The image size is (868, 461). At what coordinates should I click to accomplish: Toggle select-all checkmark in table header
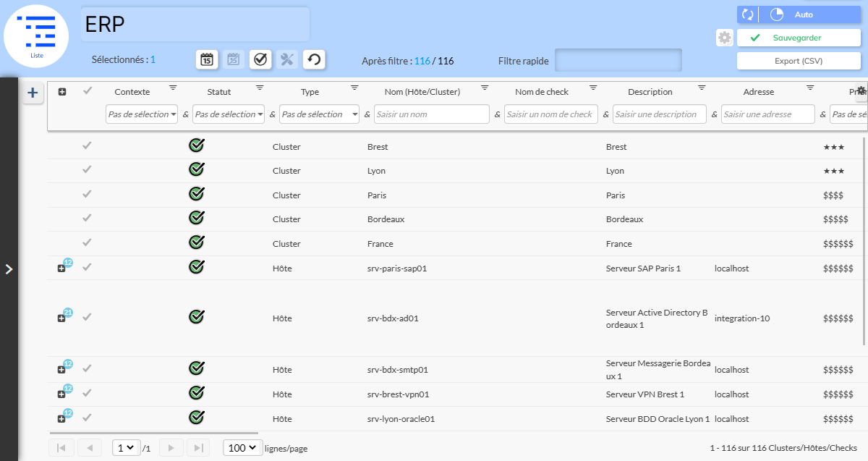click(x=88, y=90)
